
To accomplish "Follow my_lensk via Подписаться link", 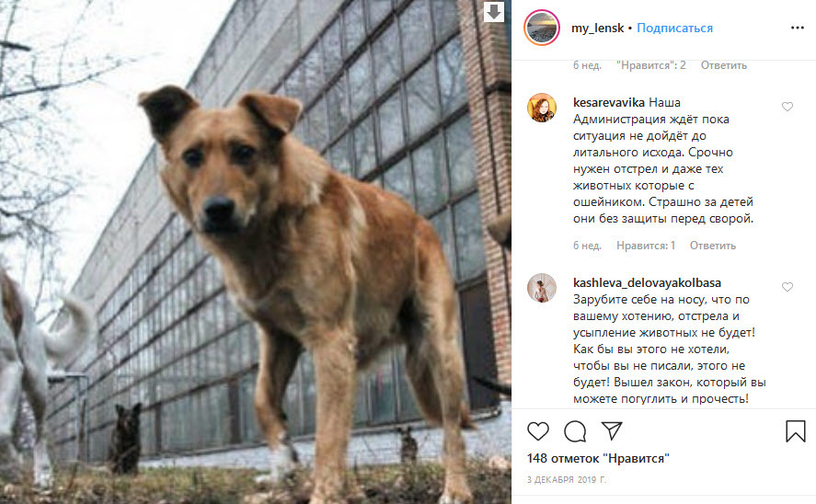I will [675, 29].
